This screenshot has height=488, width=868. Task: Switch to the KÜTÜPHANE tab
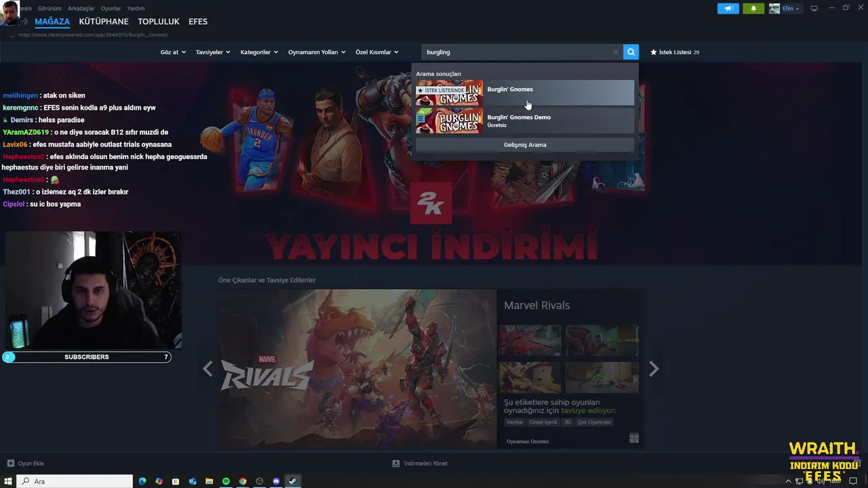click(104, 22)
